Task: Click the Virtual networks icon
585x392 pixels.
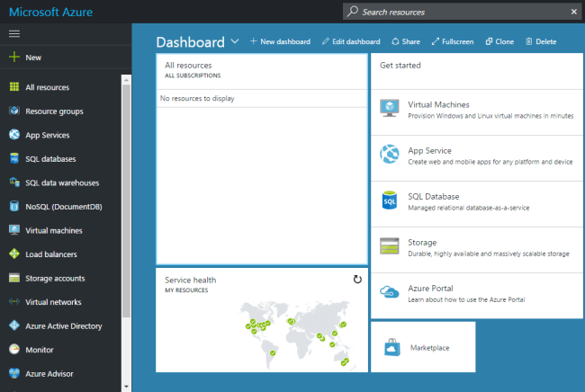Action: pyautogui.click(x=14, y=301)
